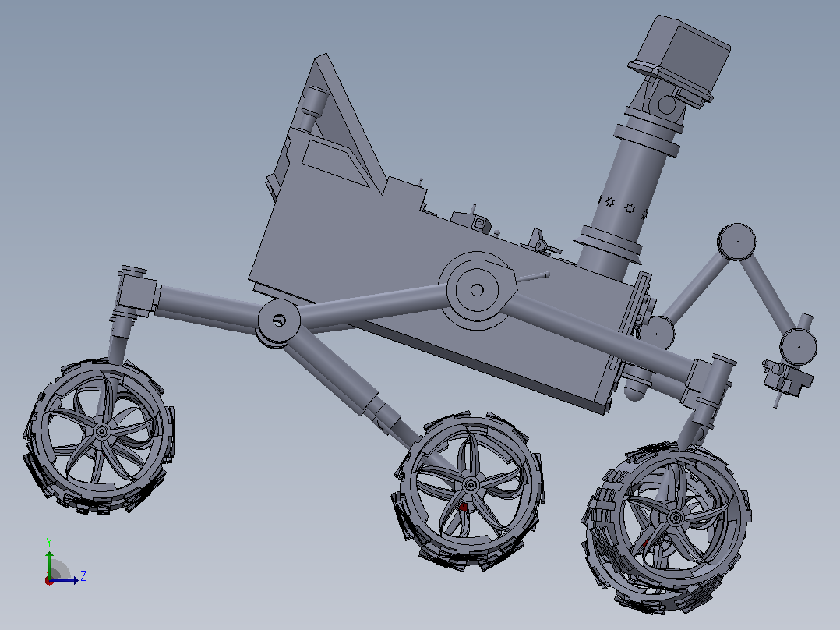Pick the steering actuator block above leftmost wheel

[x=137, y=294]
